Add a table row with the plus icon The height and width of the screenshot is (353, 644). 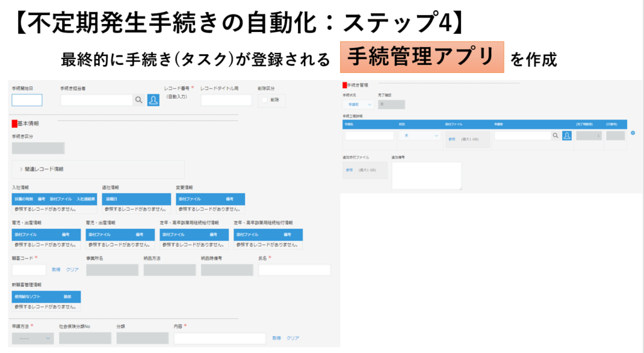(x=632, y=133)
